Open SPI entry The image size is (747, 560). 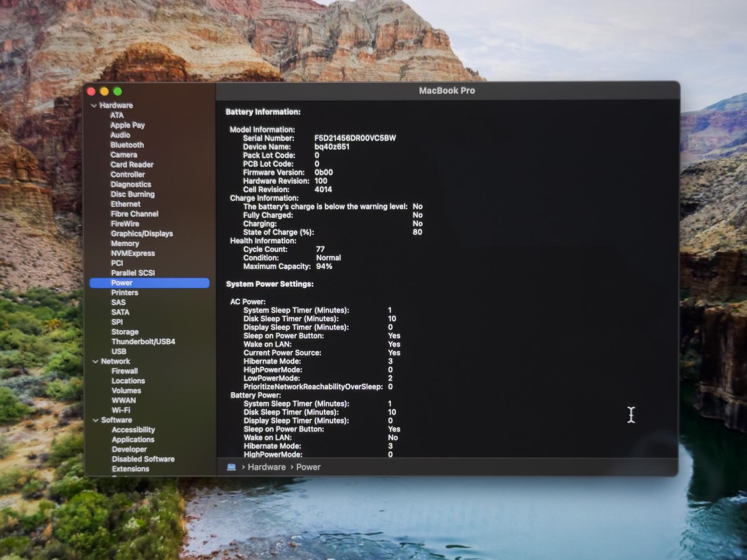click(x=117, y=323)
